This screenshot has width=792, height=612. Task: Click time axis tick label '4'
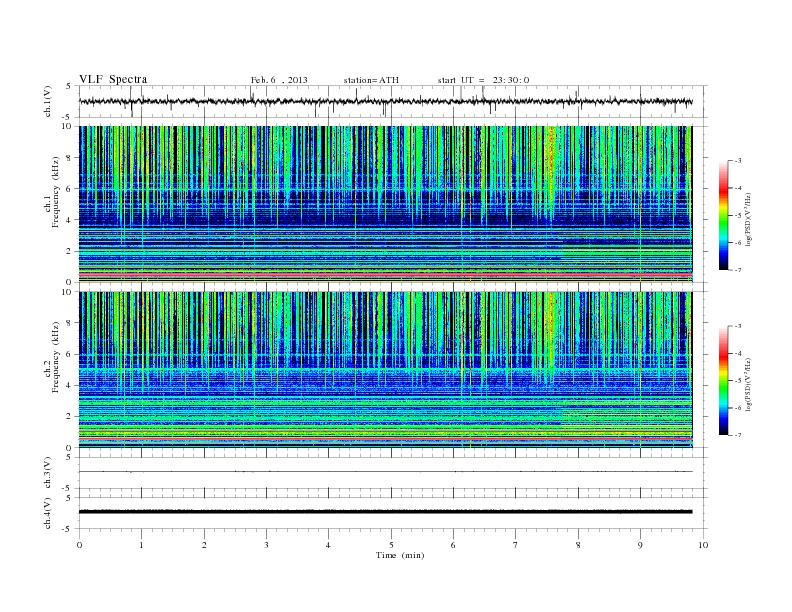[x=328, y=545]
